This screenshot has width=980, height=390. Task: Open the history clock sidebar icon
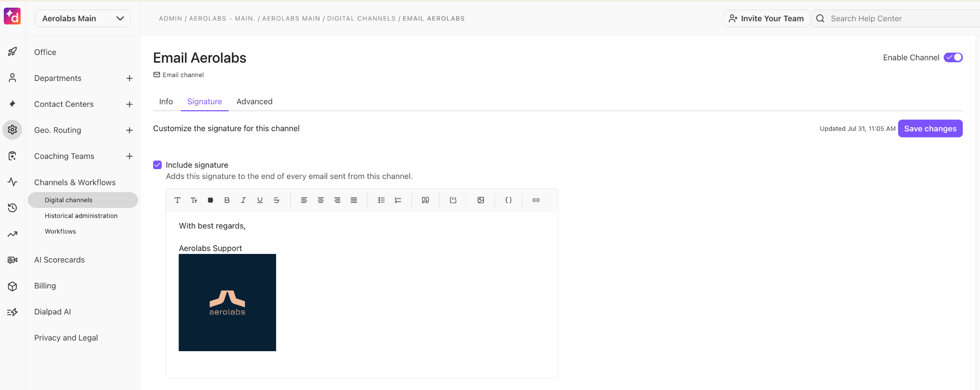point(12,207)
